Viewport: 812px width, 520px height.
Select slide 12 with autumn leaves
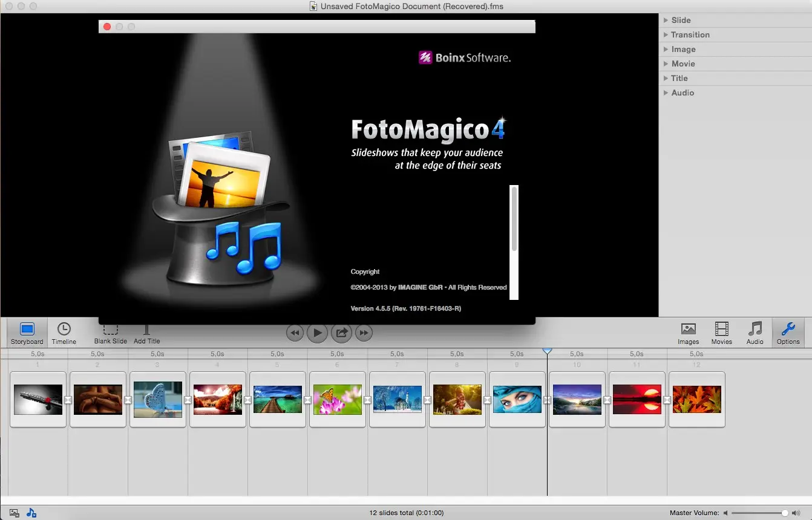pos(697,400)
